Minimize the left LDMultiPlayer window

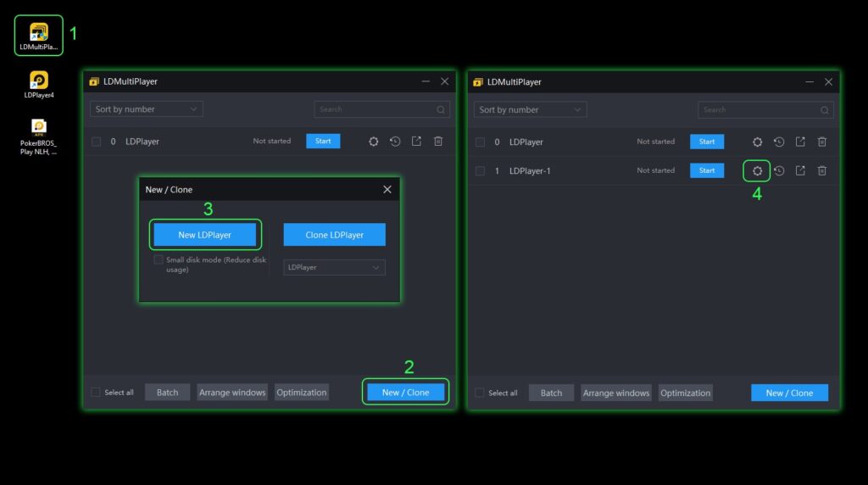(426, 81)
